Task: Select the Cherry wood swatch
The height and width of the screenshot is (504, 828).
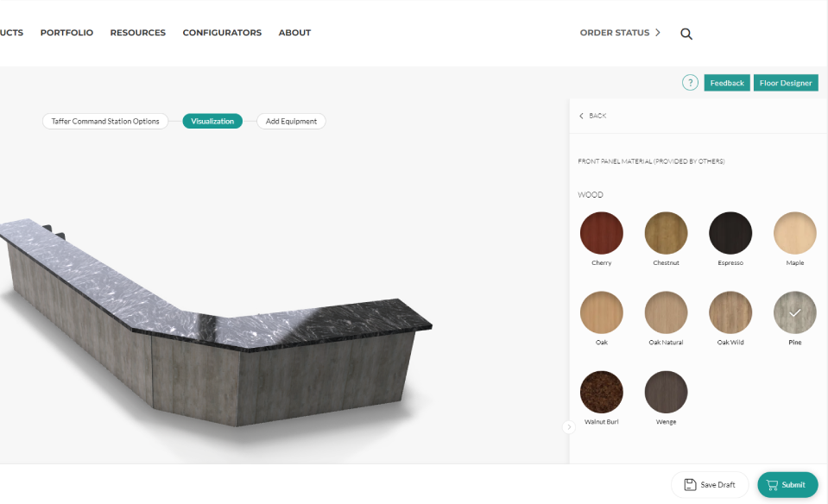Action: point(602,233)
